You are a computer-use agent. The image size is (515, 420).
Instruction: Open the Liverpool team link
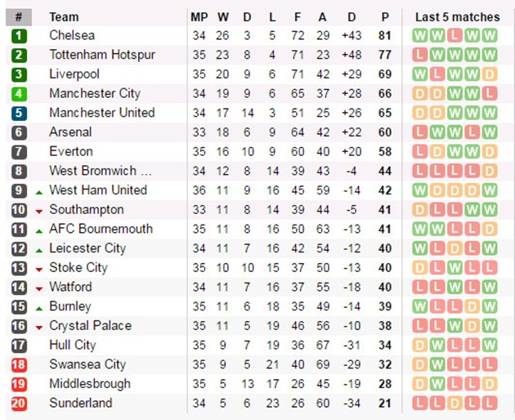[73, 74]
